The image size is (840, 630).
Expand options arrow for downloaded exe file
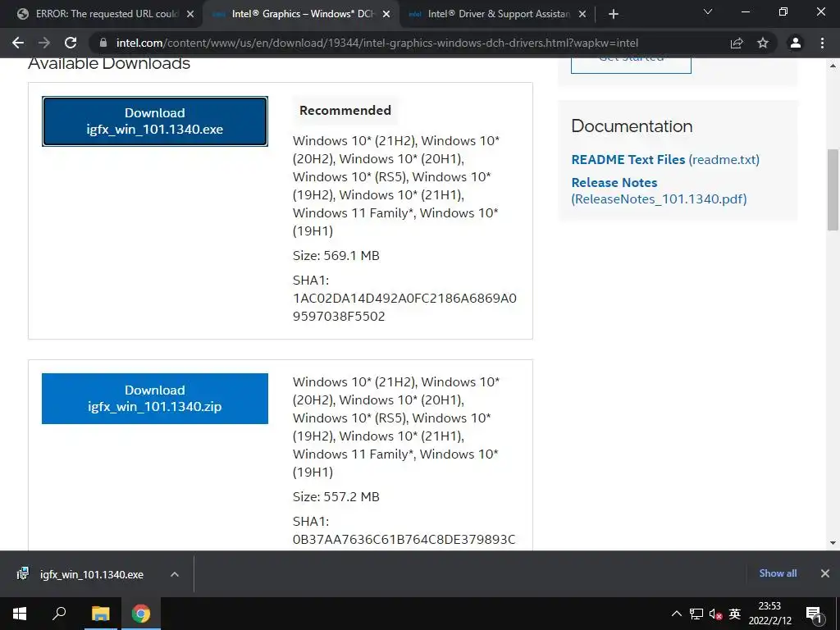pos(174,574)
